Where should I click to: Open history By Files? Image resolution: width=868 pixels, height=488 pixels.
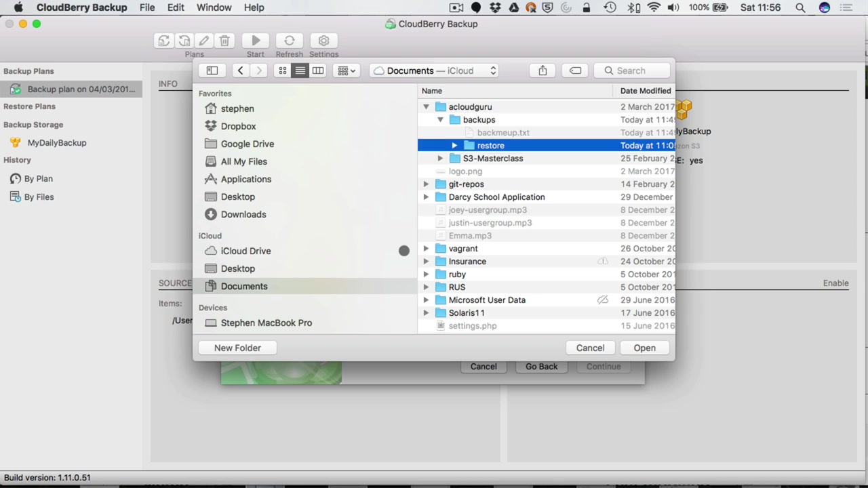pyautogui.click(x=39, y=197)
